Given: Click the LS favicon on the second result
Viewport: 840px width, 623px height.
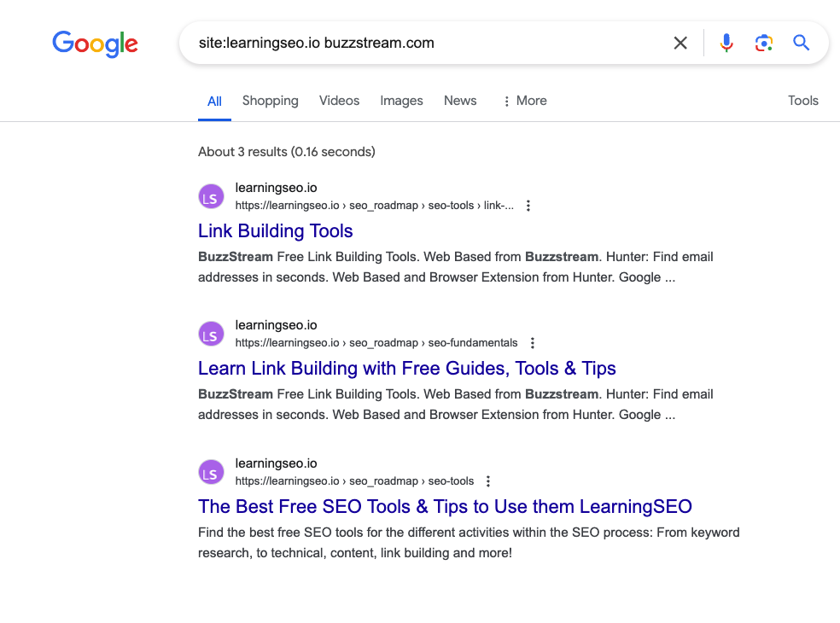Looking at the screenshot, I should click(211, 334).
